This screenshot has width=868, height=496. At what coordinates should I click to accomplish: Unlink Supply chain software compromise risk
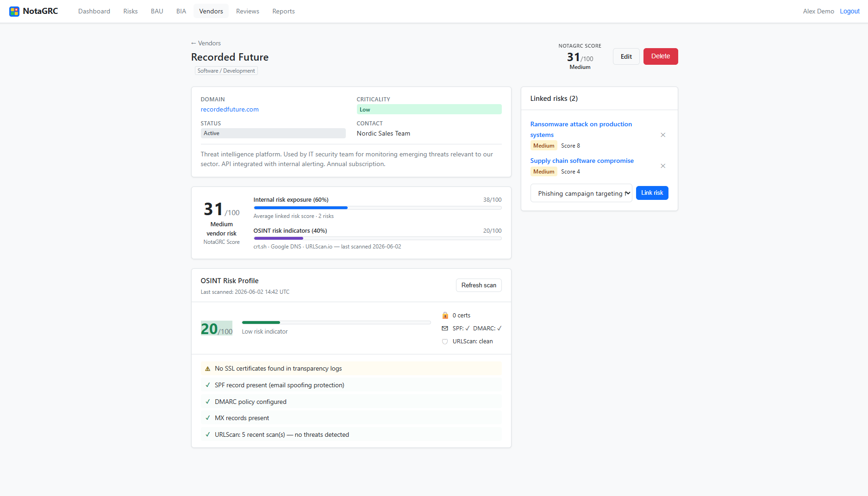663,166
